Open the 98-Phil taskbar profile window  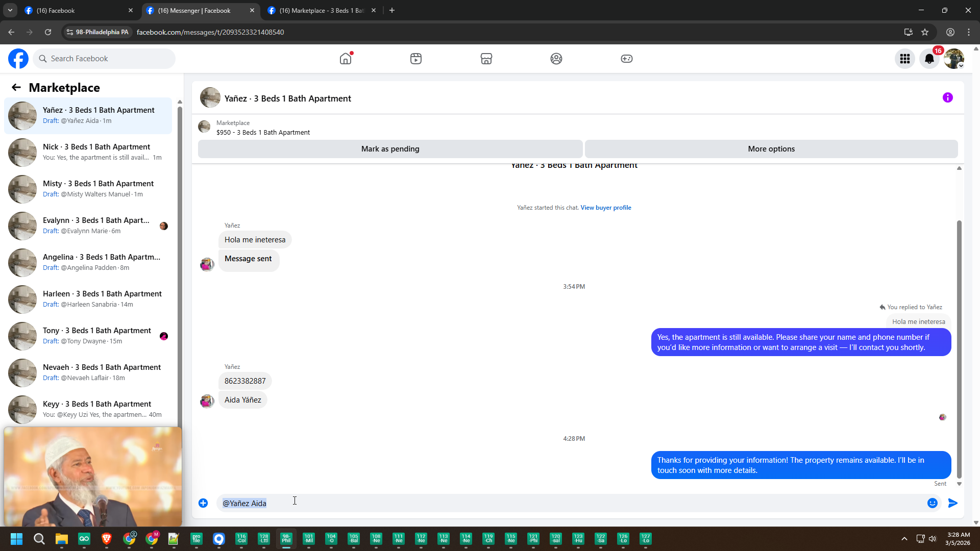click(286, 539)
